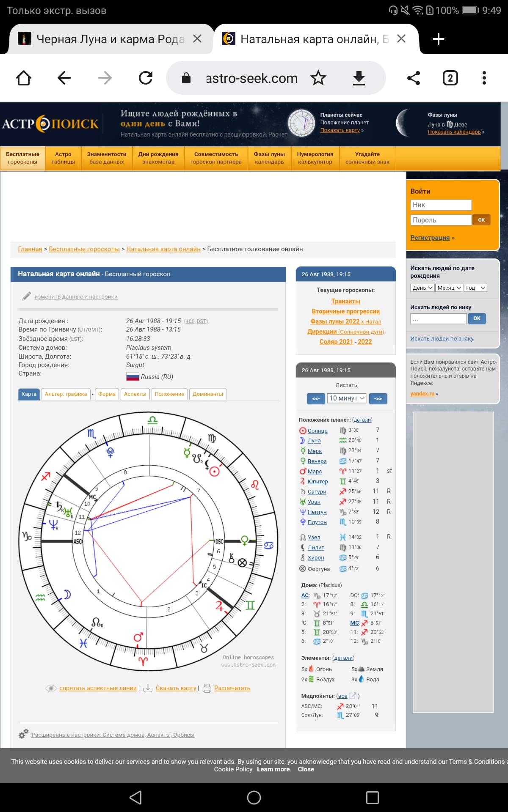Click the astro-seek.com address bar
The image size is (508, 812).
(251, 78)
